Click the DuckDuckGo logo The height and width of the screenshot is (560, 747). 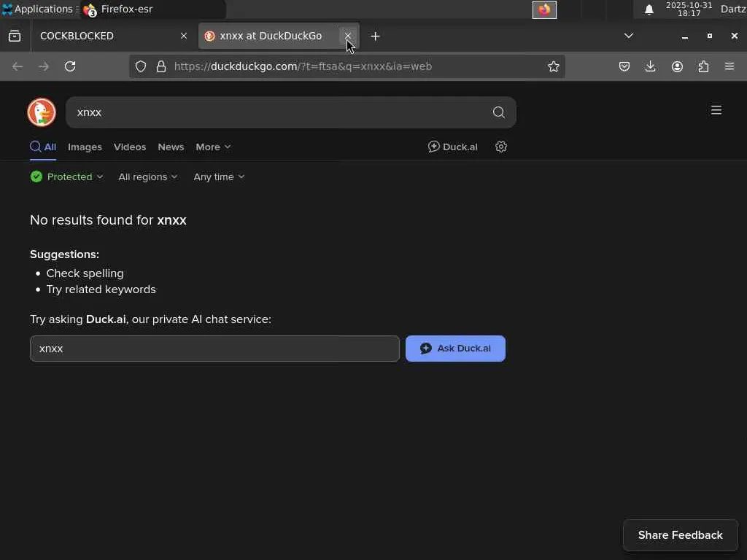point(42,112)
